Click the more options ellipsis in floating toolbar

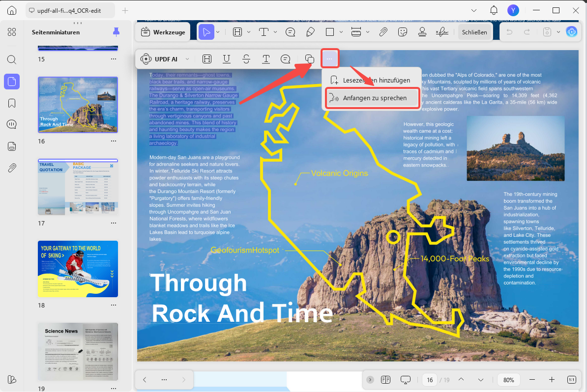pos(329,59)
